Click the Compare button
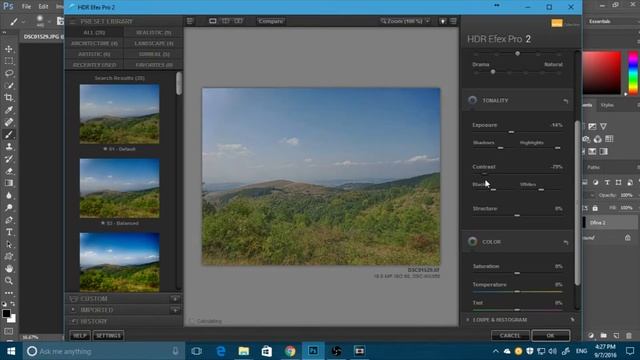The width and height of the screenshot is (640, 360). pyautogui.click(x=271, y=21)
